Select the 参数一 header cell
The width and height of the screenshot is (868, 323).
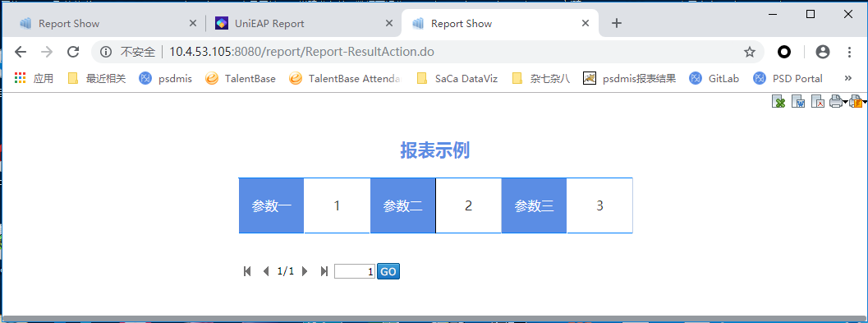click(271, 205)
